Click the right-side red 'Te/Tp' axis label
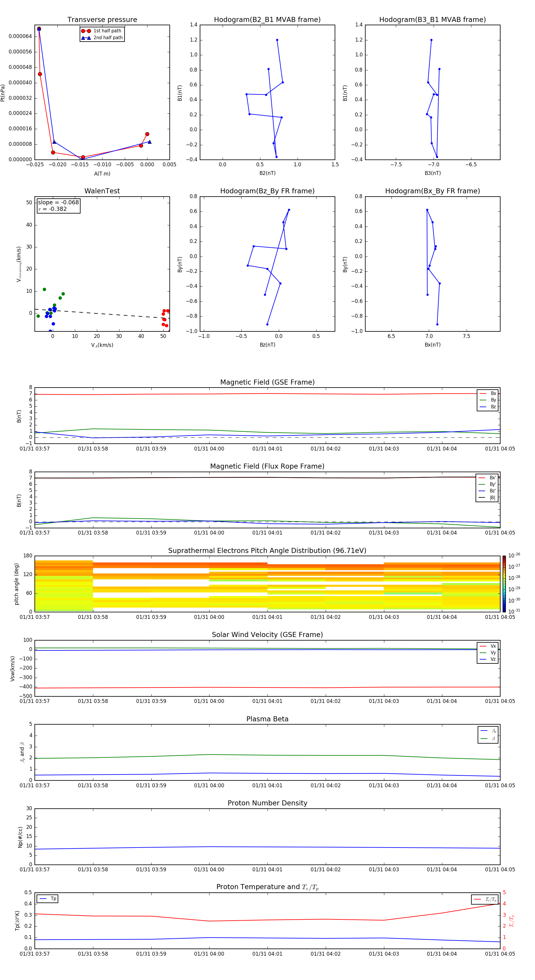This screenshot has height=980, width=535. (512, 921)
